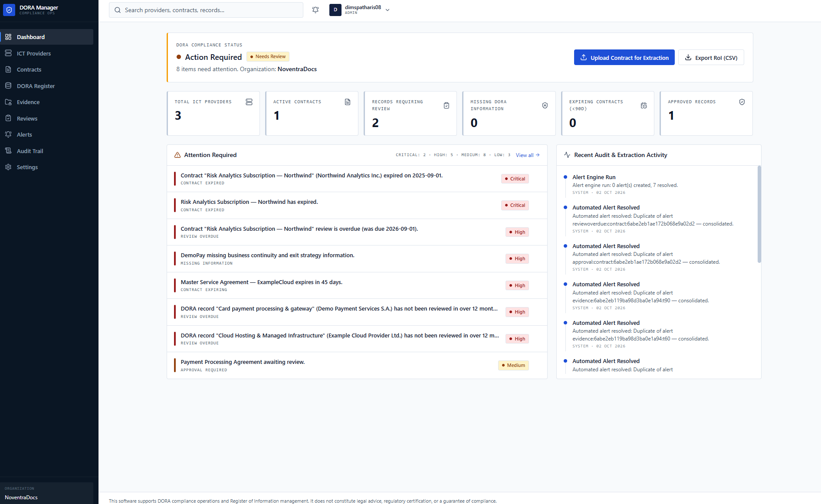Open alert 'Risk Analytics Subscription — Northwind has expired.'
The height and width of the screenshot is (504, 821).
[x=357, y=205]
